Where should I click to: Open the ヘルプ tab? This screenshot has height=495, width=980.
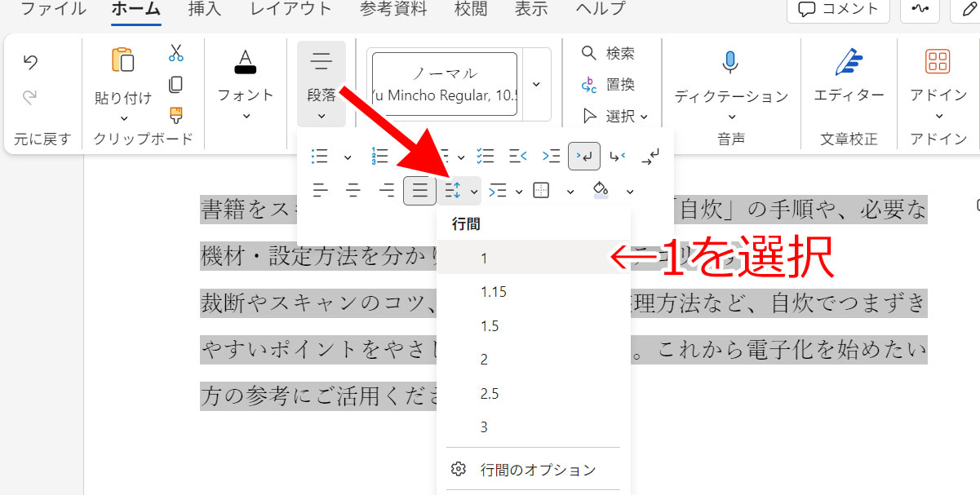coord(600,9)
